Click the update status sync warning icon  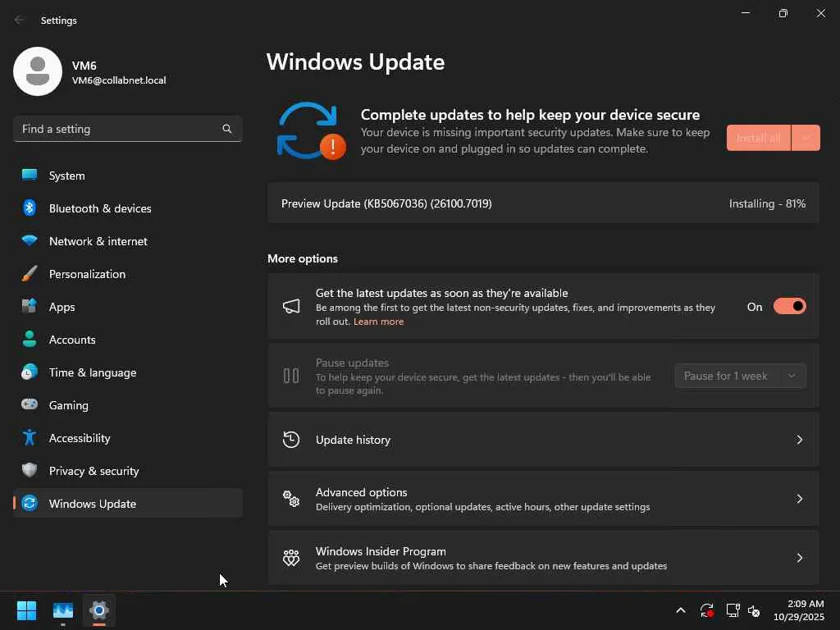tap(311, 131)
